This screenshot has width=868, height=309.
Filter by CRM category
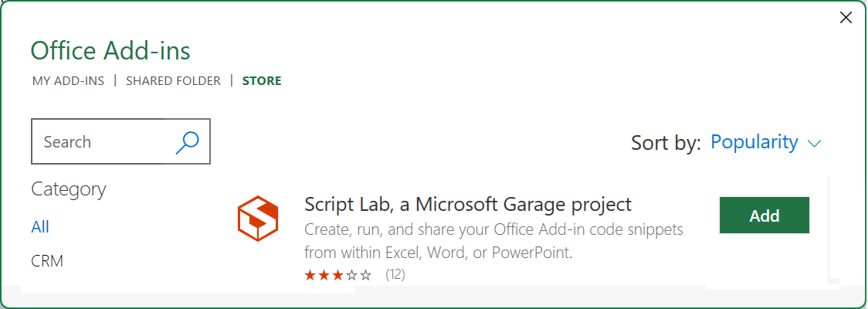pyautogui.click(x=47, y=261)
